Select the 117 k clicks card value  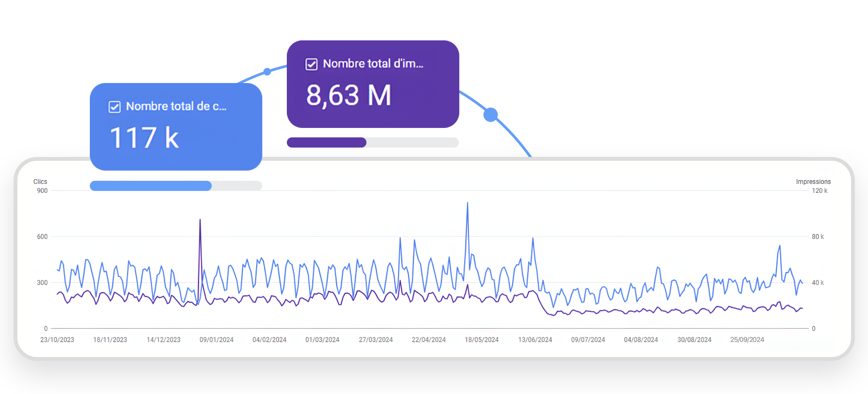(144, 138)
